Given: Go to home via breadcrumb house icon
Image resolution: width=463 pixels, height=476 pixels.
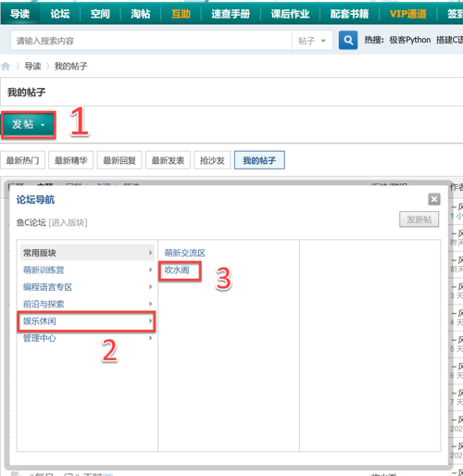Looking at the screenshot, I should 6,66.
